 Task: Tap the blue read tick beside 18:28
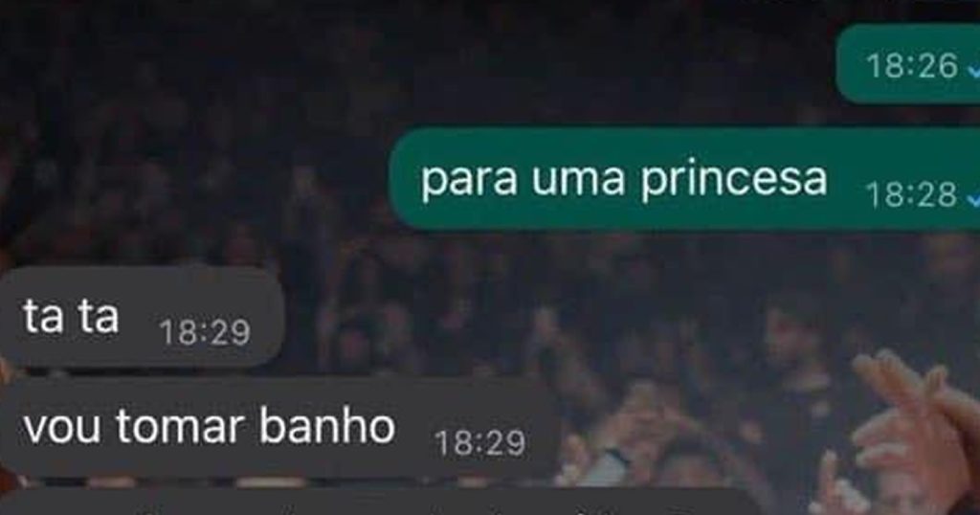click(x=973, y=197)
